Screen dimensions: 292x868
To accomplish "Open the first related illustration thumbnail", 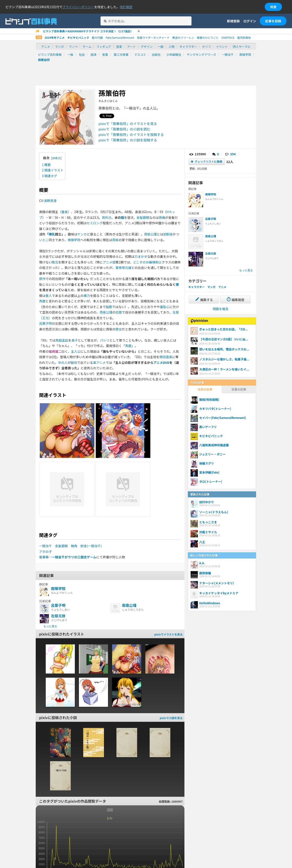I will pyautogui.click(x=67, y=431).
